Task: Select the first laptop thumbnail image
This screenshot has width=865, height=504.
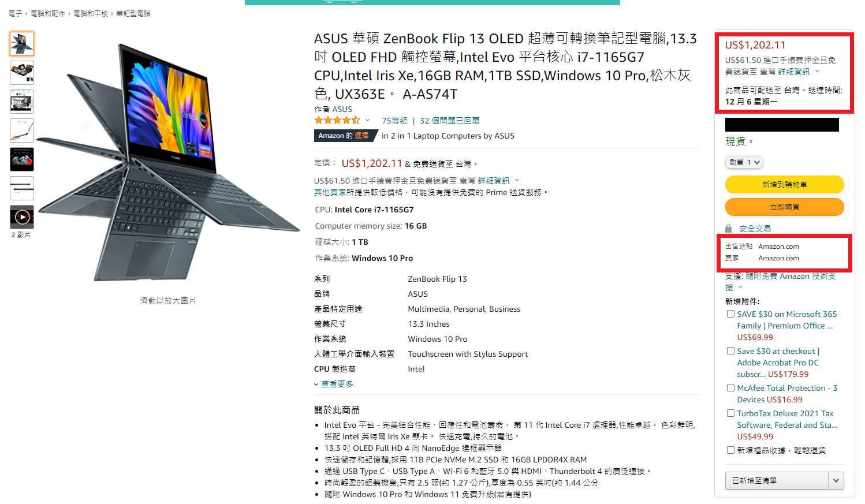Action: point(22,44)
